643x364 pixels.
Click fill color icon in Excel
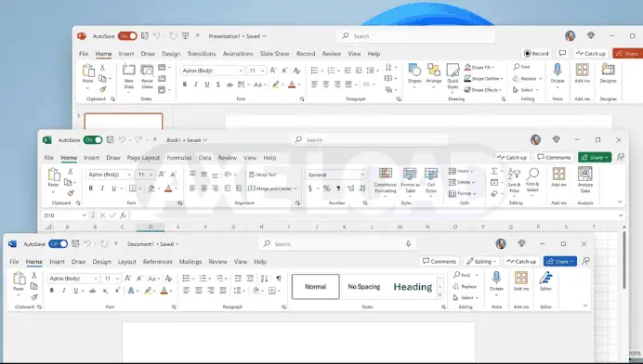[x=151, y=188]
